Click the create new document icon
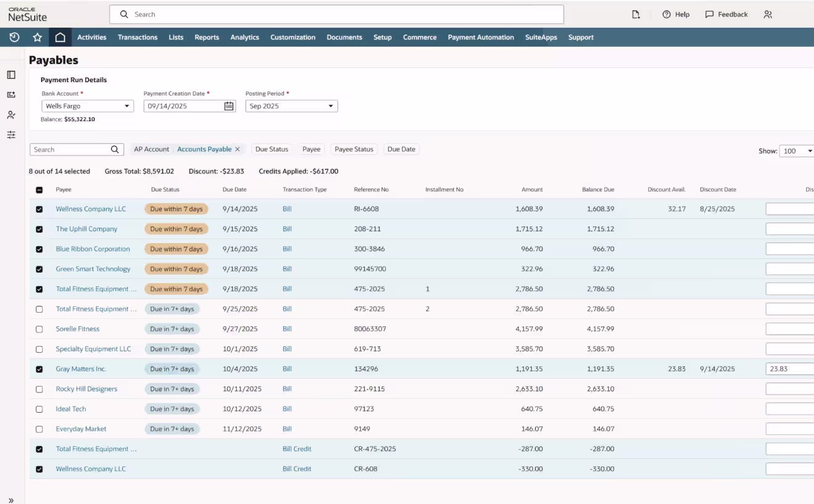The image size is (814, 504). tap(636, 14)
